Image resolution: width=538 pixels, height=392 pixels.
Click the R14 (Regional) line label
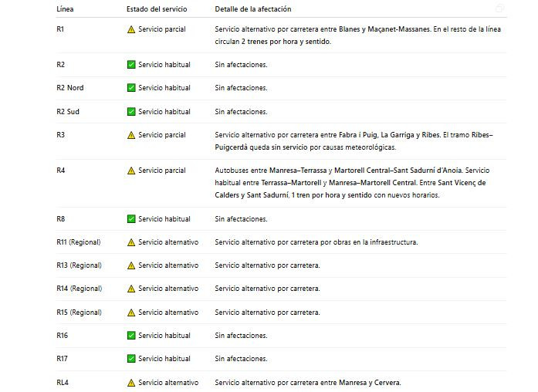(80, 289)
